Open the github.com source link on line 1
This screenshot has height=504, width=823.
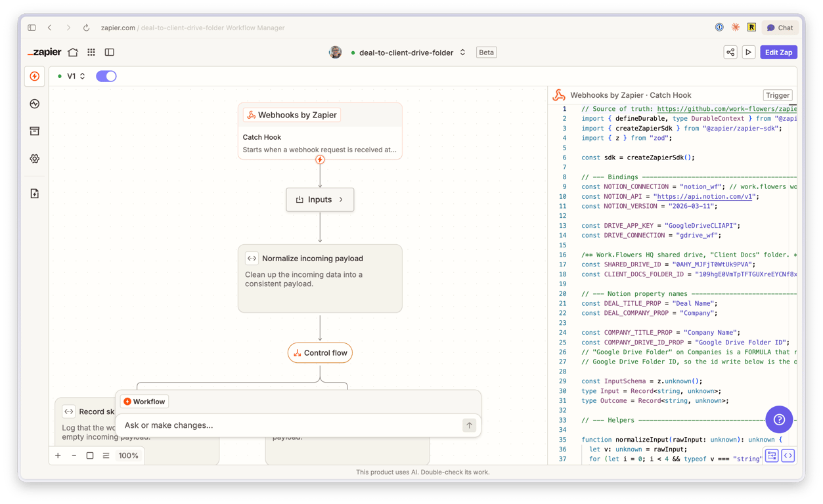[726, 109]
